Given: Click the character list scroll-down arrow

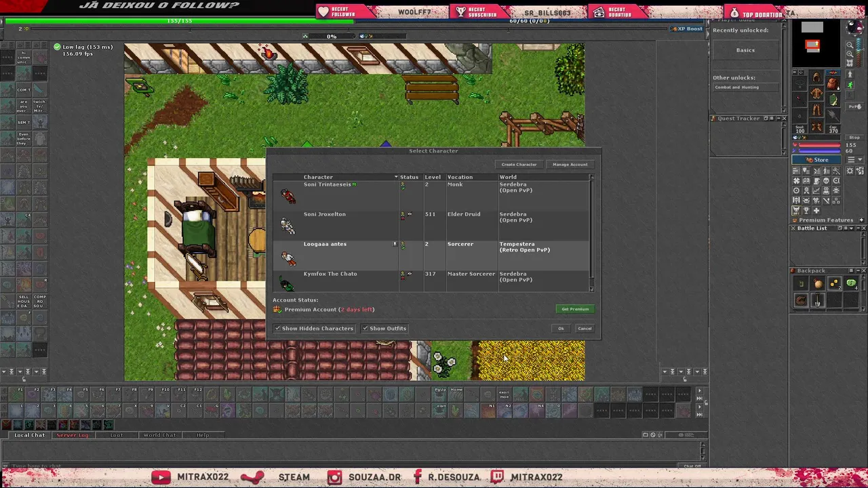Looking at the screenshot, I should [x=592, y=289].
